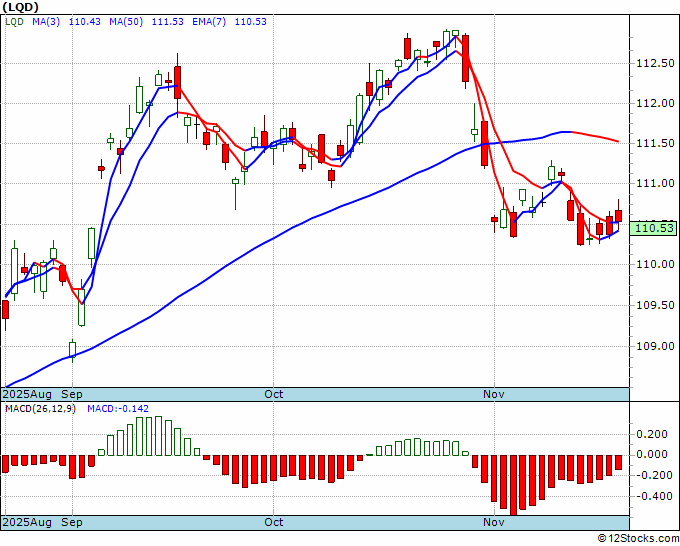Viewport: 680px width, 546px height.
Task: Click the MA(3) legend label
Action: coord(46,22)
